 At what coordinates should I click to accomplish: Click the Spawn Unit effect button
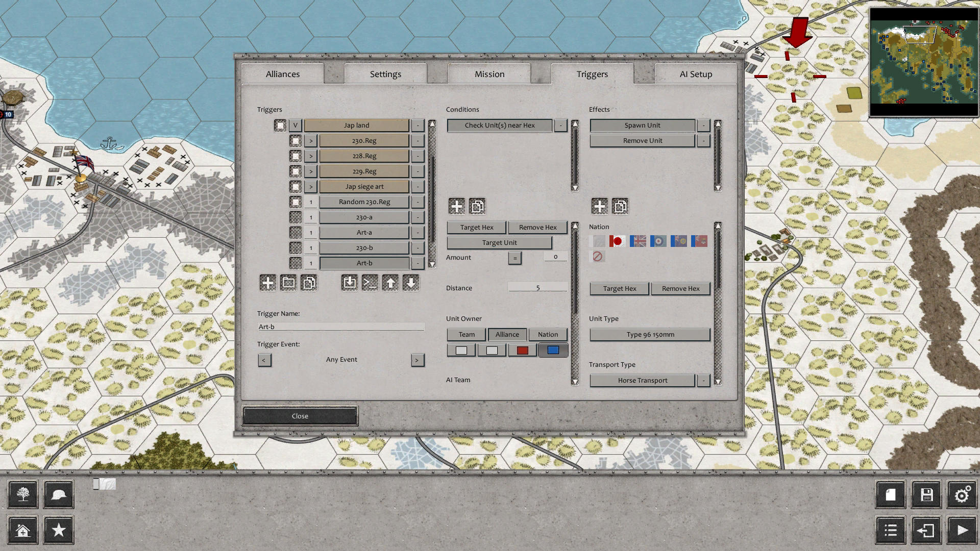tap(642, 125)
